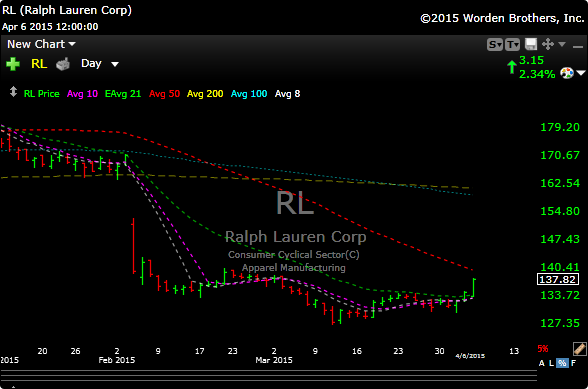This screenshot has width=588, height=389.
Task: Open the T dropdown button
Action: 512,45
